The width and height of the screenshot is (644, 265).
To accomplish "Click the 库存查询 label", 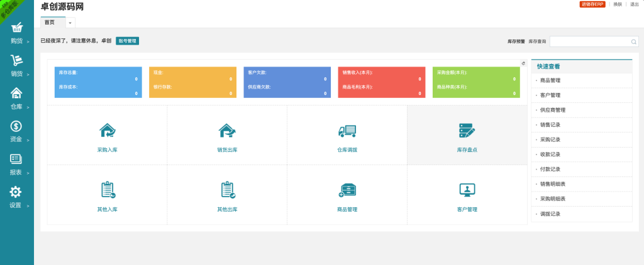I will [537, 41].
